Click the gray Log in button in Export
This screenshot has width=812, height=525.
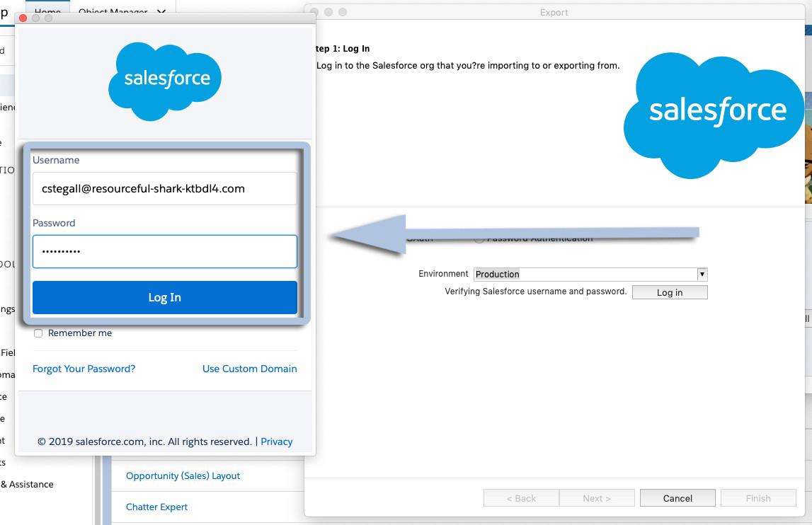[669, 292]
